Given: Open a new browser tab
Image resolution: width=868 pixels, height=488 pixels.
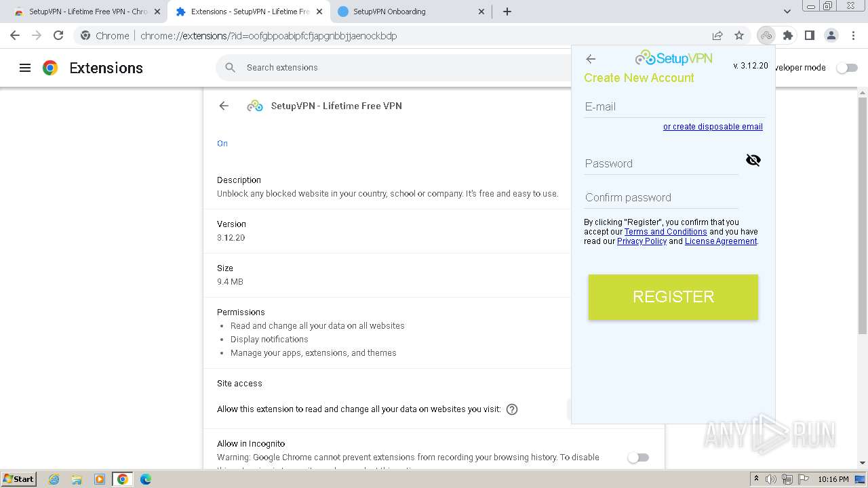Looking at the screenshot, I should coord(507,12).
